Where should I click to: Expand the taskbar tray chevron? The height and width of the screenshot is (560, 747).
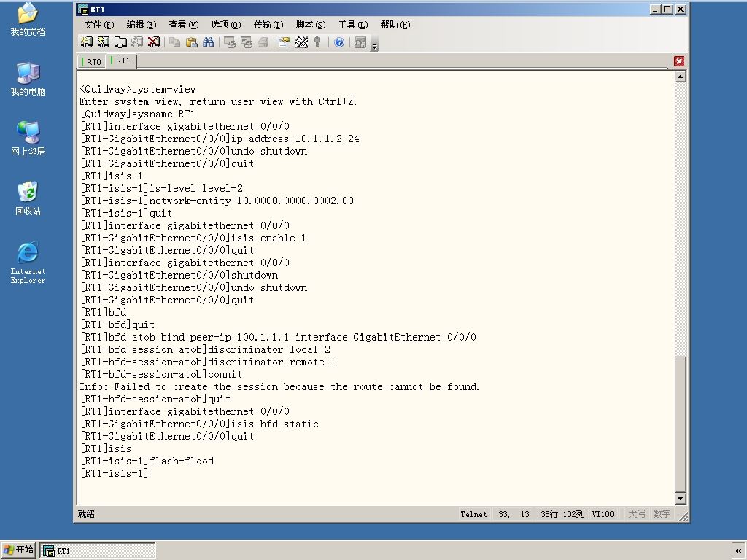click(x=738, y=551)
